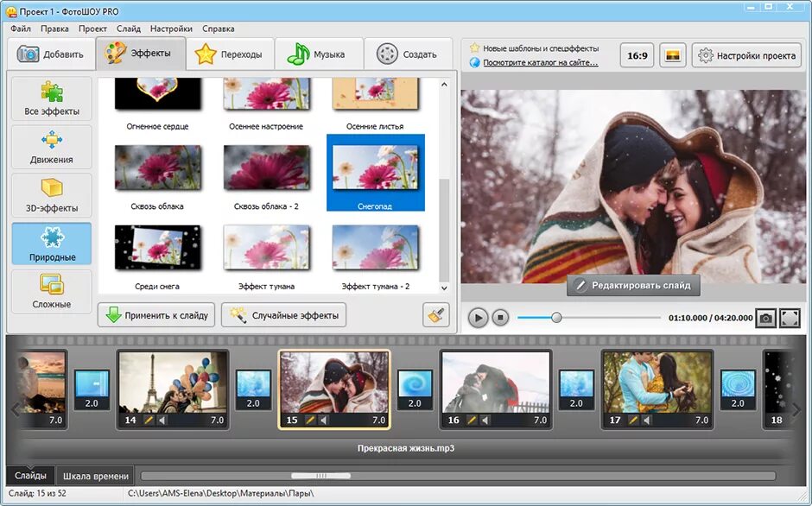Switch to the Эффекты tab

pos(140,54)
